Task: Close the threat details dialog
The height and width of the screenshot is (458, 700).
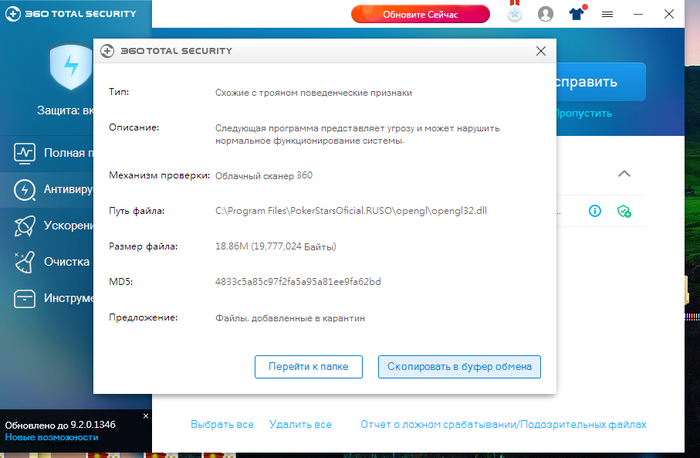Action: coord(541,51)
